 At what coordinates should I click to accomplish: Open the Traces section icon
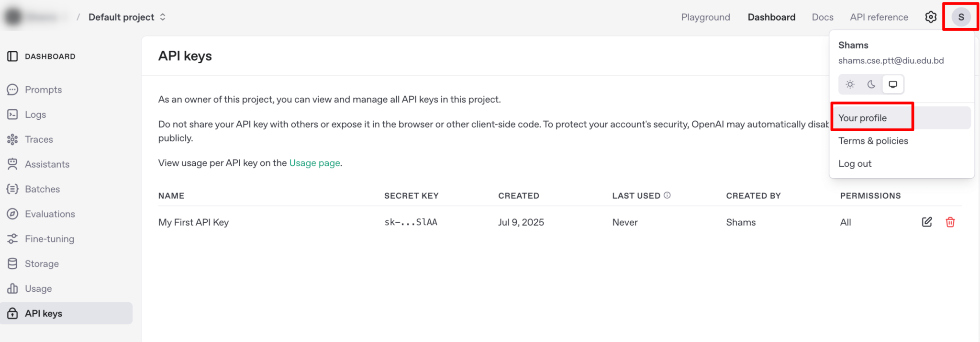(12, 139)
